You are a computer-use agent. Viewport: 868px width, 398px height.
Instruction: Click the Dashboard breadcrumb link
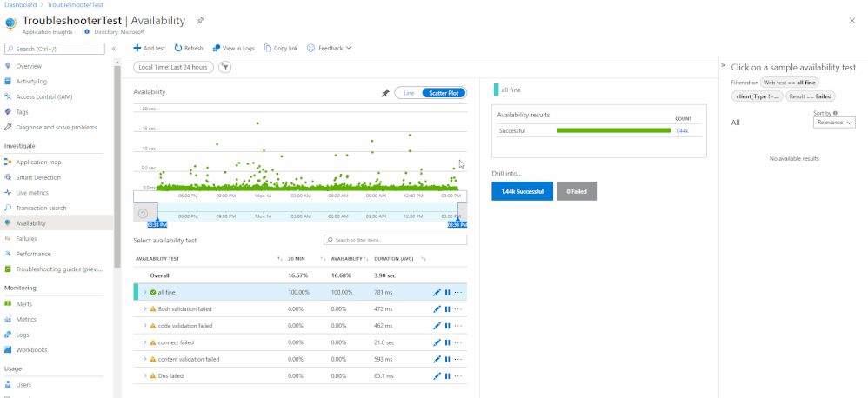click(20, 4)
